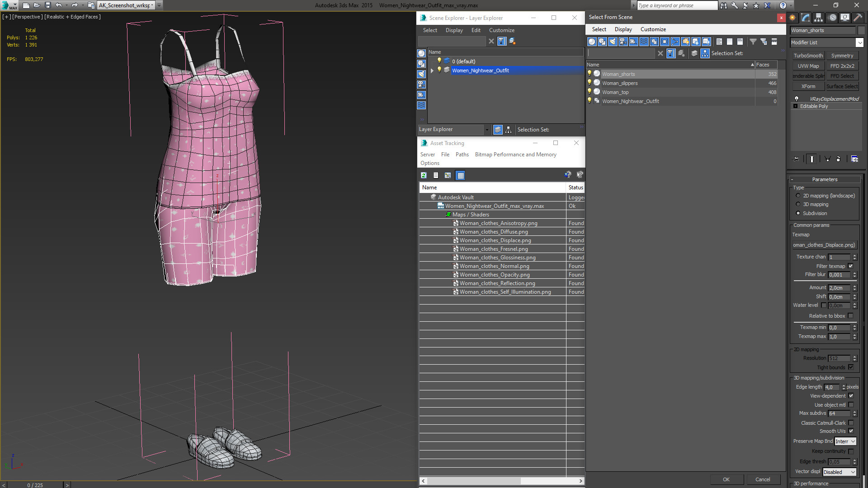Disable the Filter texmap checkbox
Image resolution: width=868 pixels, height=488 pixels.
click(851, 266)
